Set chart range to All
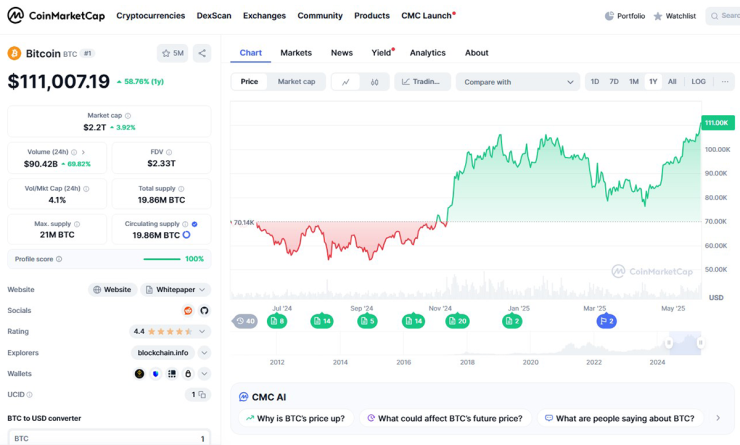Image resolution: width=740 pixels, height=445 pixels. (x=672, y=82)
